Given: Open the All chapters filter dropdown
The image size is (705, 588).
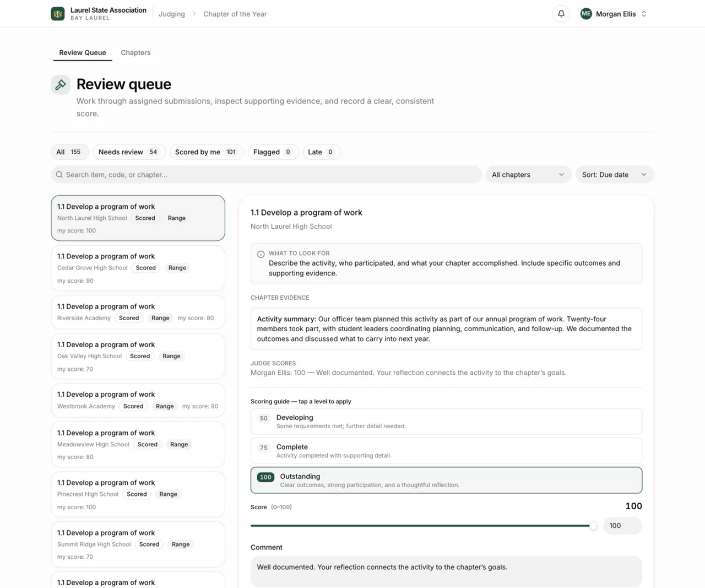Looking at the screenshot, I should pos(528,175).
